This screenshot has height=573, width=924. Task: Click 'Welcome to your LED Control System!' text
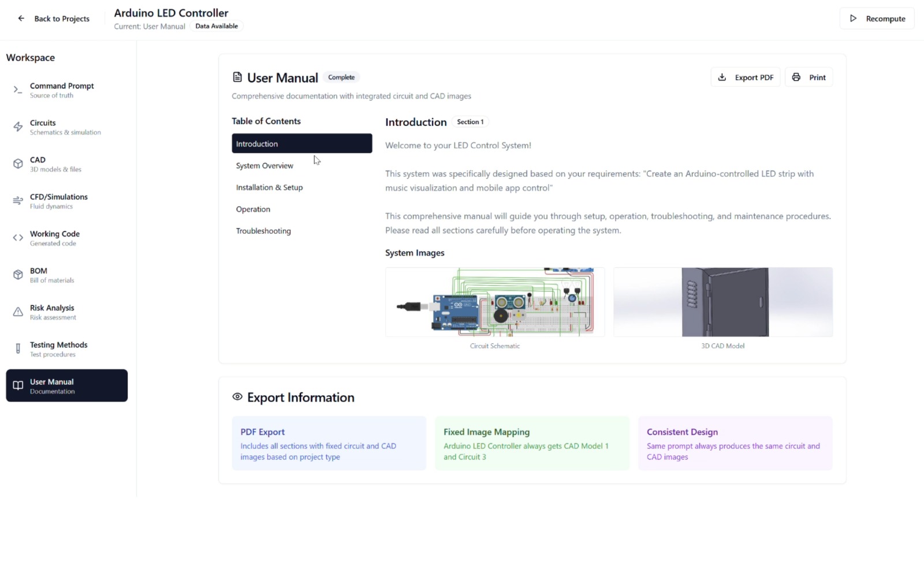click(x=458, y=145)
